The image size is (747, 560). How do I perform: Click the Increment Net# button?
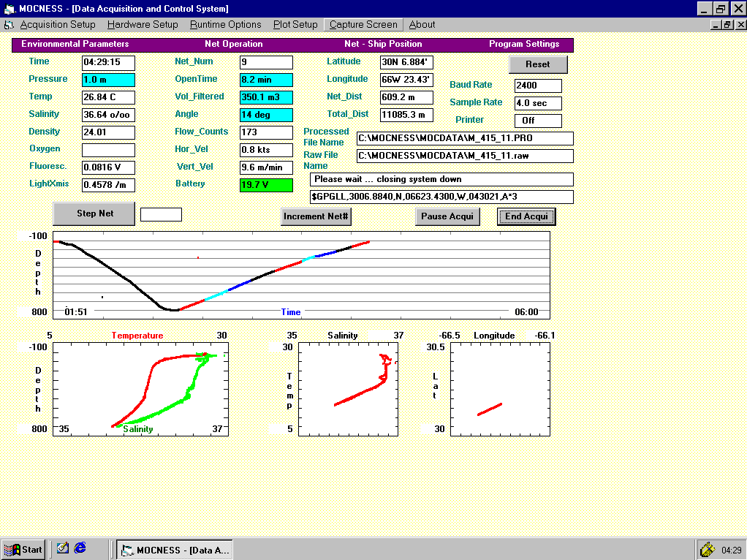tap(316, 216)
